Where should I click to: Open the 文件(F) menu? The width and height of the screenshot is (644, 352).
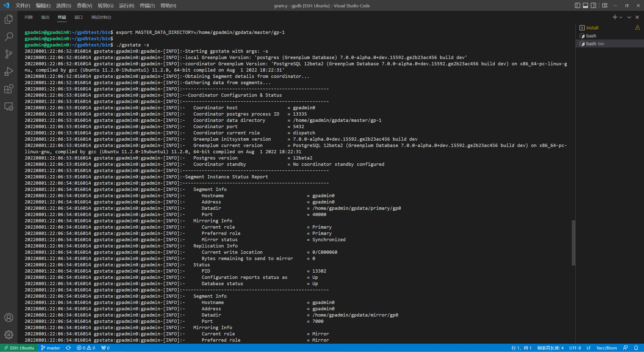tap(23, 6)
